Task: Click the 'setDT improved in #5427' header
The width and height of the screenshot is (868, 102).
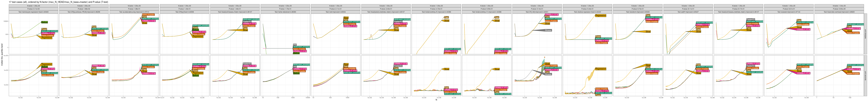Action: (688, 12)
